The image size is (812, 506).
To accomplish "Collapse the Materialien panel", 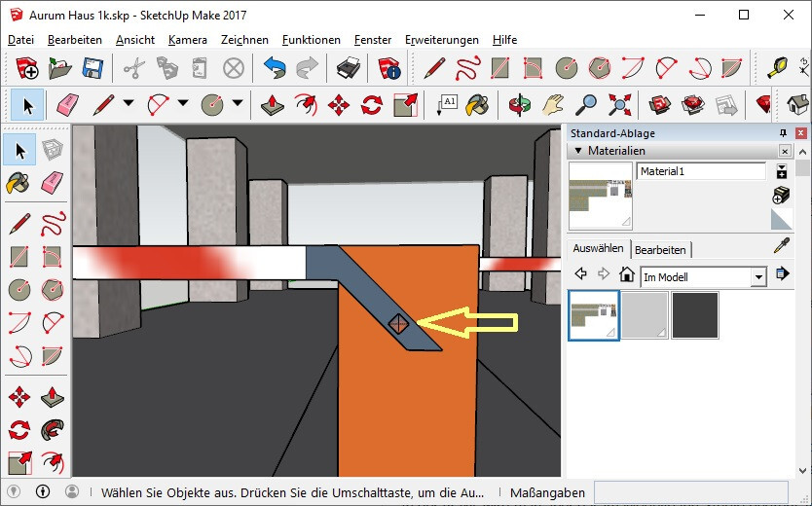I will 578,151.
